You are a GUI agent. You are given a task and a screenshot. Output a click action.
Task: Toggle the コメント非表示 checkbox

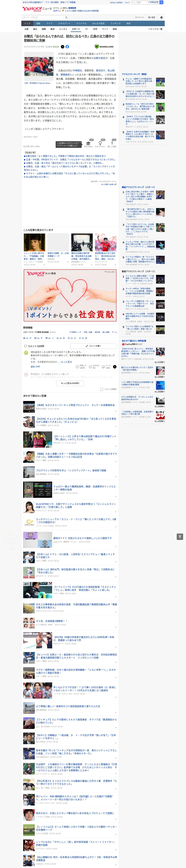click(x=102, y=389)
